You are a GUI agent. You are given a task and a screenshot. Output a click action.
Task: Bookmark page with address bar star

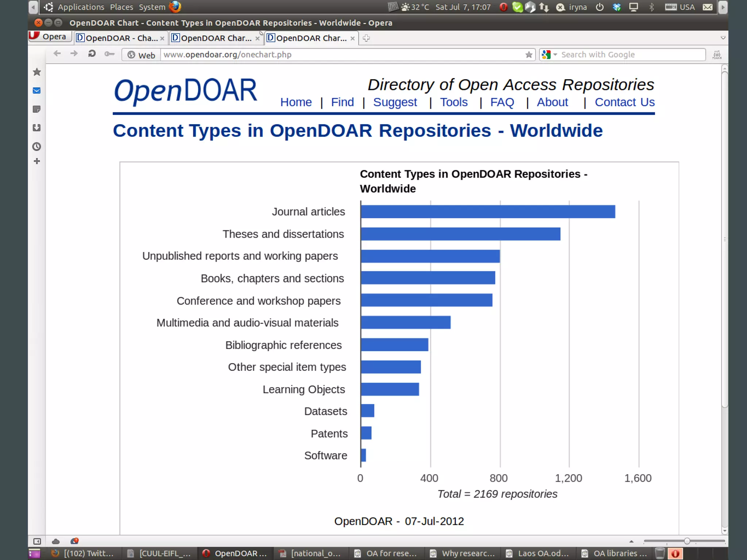click(x=529, y=55)
